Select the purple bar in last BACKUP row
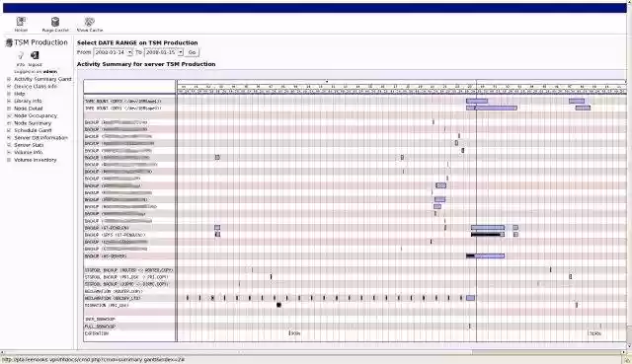The height and width of the screenshot is (364, 632). [x=490, y=255]
